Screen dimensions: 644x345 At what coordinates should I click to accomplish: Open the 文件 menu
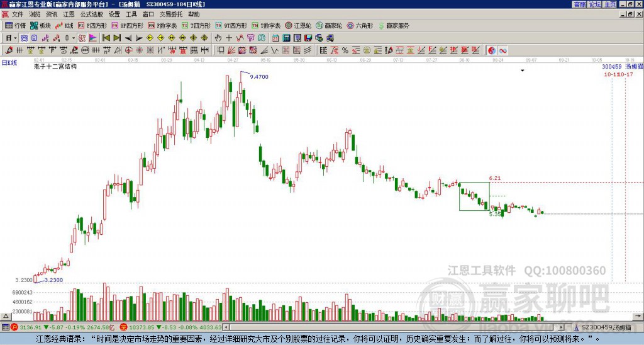pos(18,14)
